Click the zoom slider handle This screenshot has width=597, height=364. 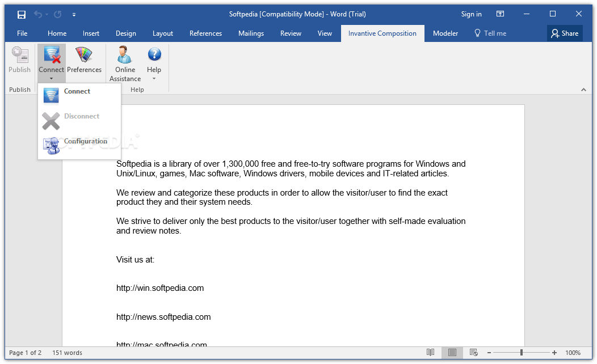click(522, 353)
